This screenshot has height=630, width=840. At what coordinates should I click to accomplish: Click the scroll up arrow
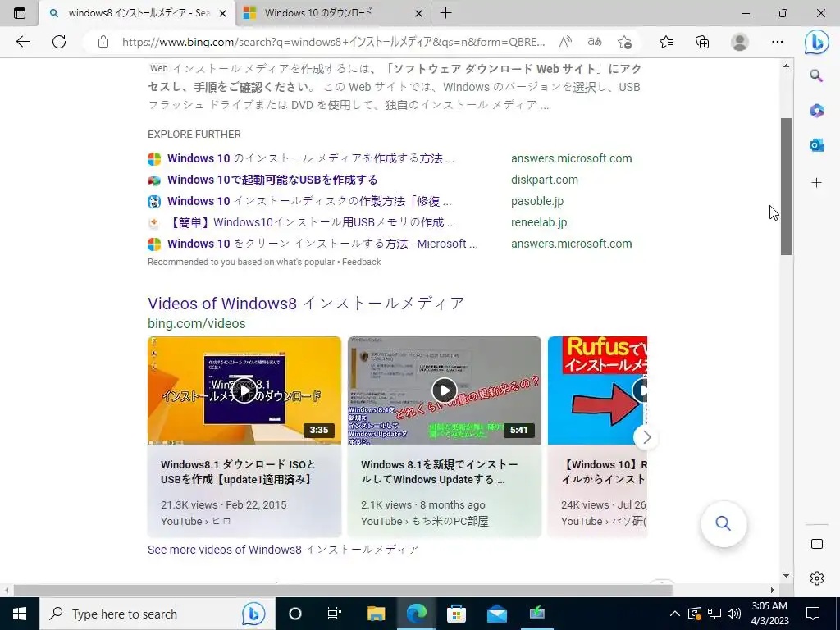pos(786,66)
